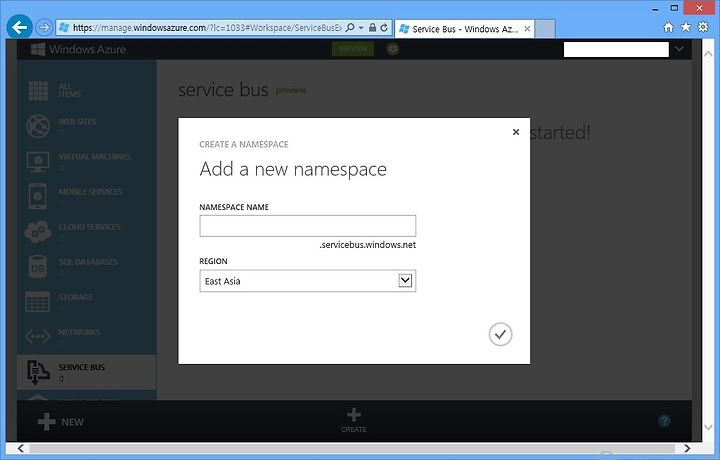Confirm namespace creation with checkmark button

[x=501, y=334]
